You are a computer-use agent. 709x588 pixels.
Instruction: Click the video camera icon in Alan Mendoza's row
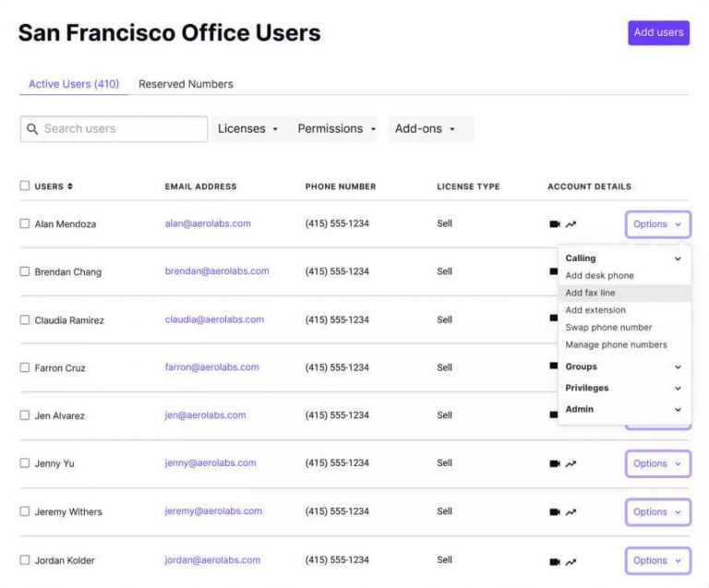[555, 224]
